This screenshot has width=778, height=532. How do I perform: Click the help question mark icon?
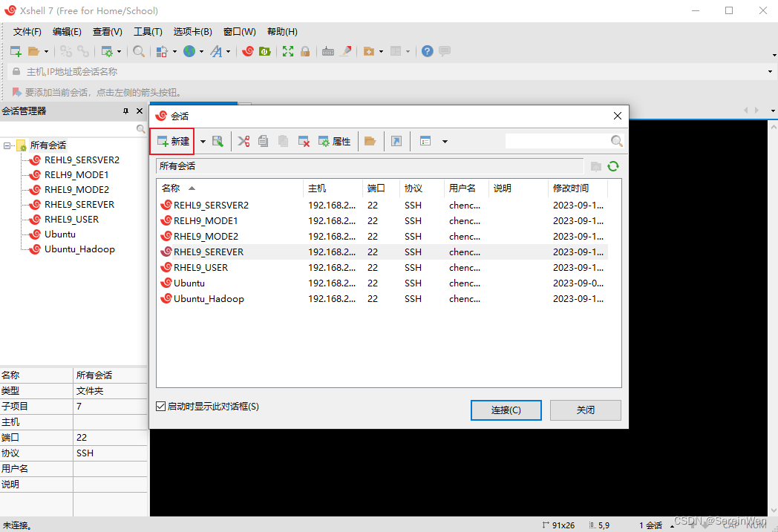(427, 51)
